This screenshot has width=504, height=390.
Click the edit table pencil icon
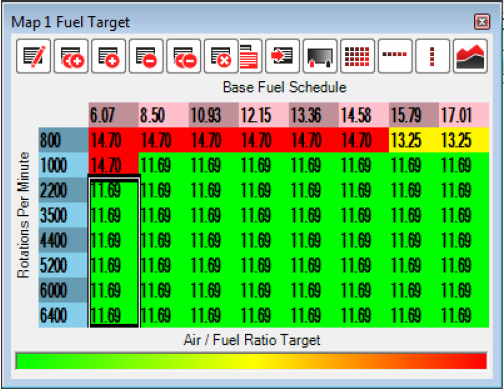click(33, 56)
